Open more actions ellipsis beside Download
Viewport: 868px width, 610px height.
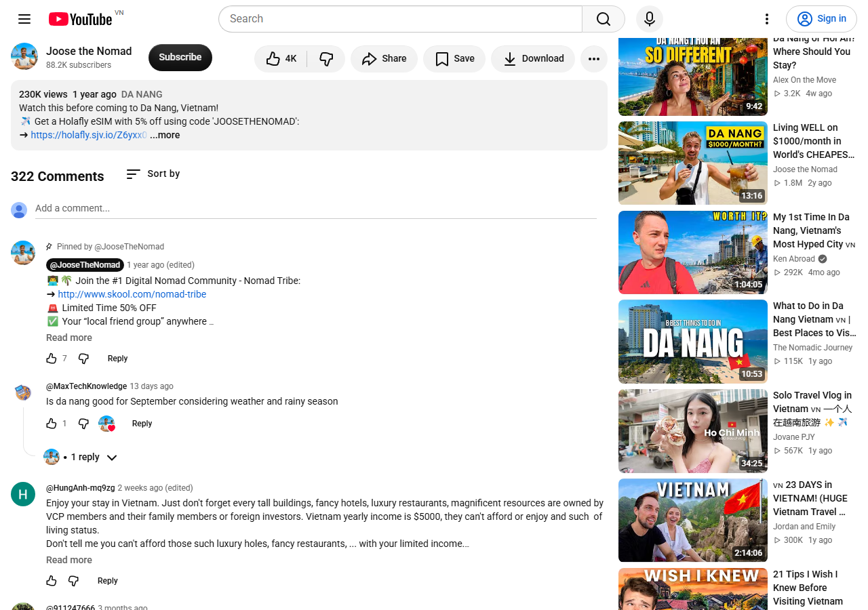(x=594, y=59)
